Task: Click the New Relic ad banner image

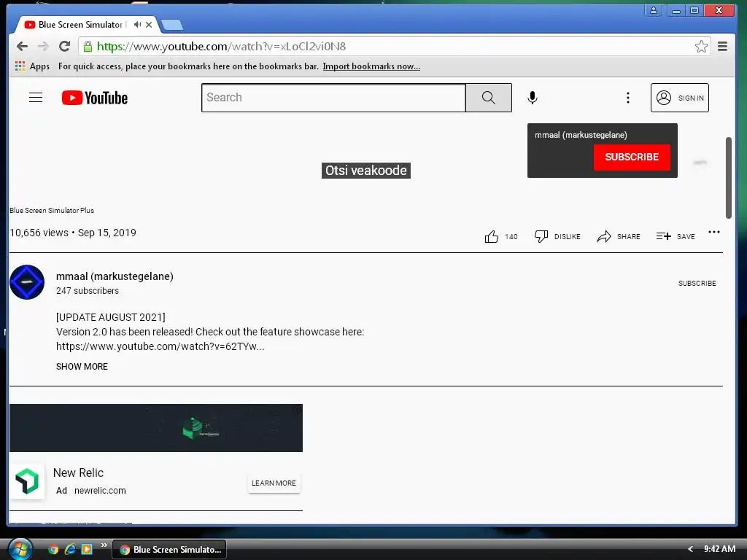Action: pos(156,427)
